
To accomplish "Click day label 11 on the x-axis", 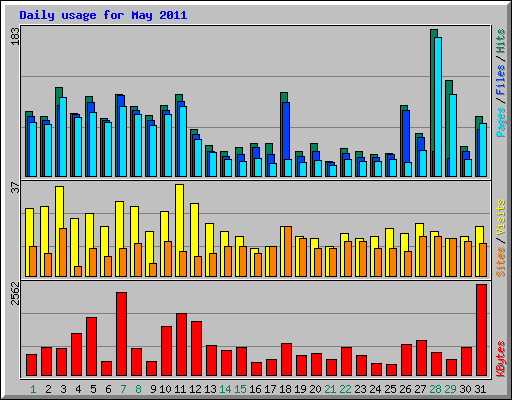I will click(180, 389).
